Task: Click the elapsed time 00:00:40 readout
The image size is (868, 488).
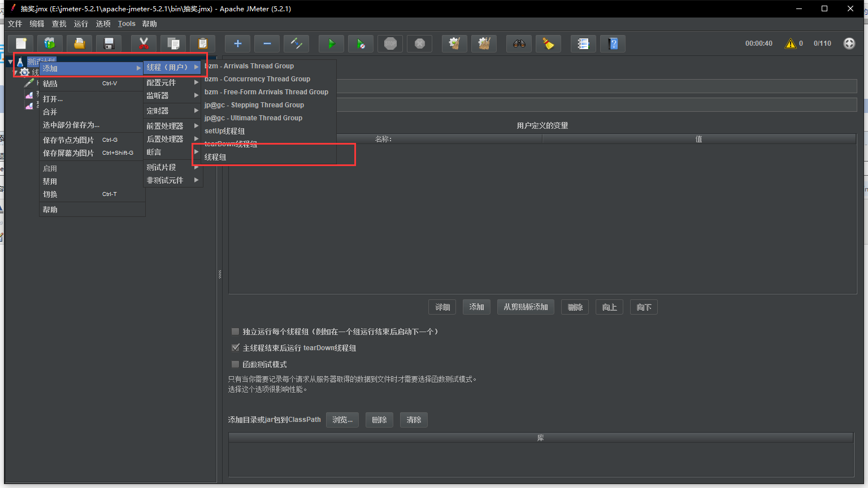Action: pyautogui.click(x=758, y=43)
